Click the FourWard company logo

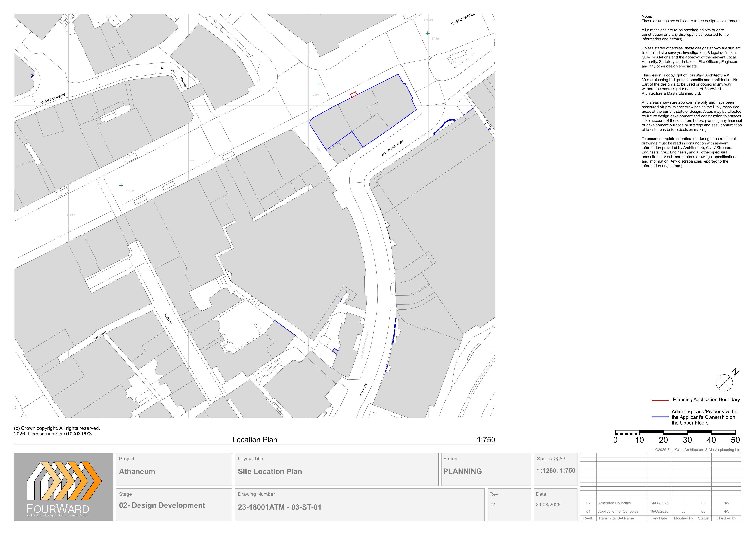pyautogui.click(x=63, y=487)
